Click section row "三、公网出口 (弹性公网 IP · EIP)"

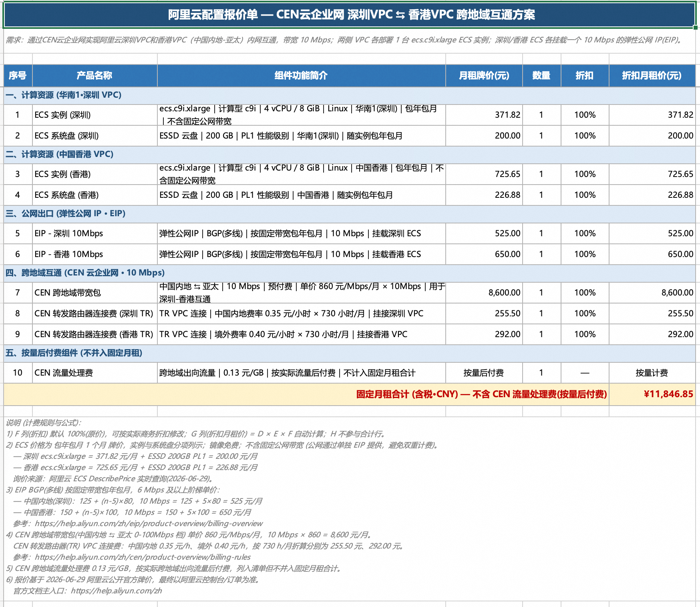point(349,214)
